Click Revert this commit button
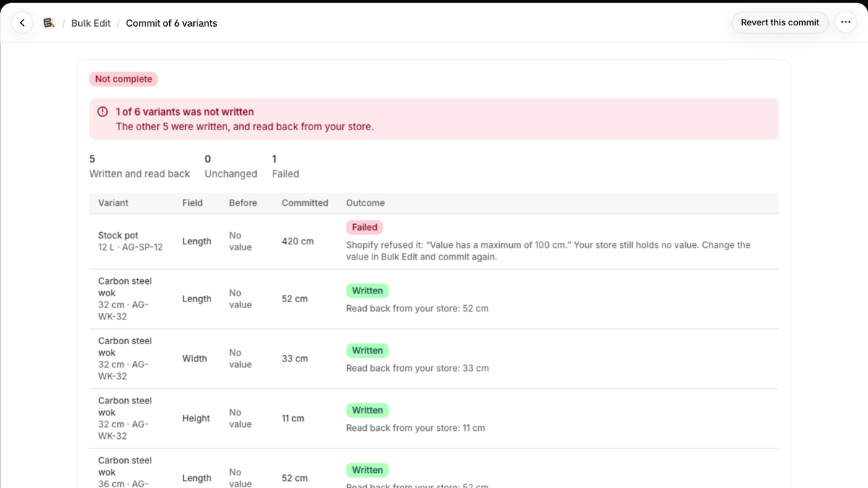 (x=780, y=22)
